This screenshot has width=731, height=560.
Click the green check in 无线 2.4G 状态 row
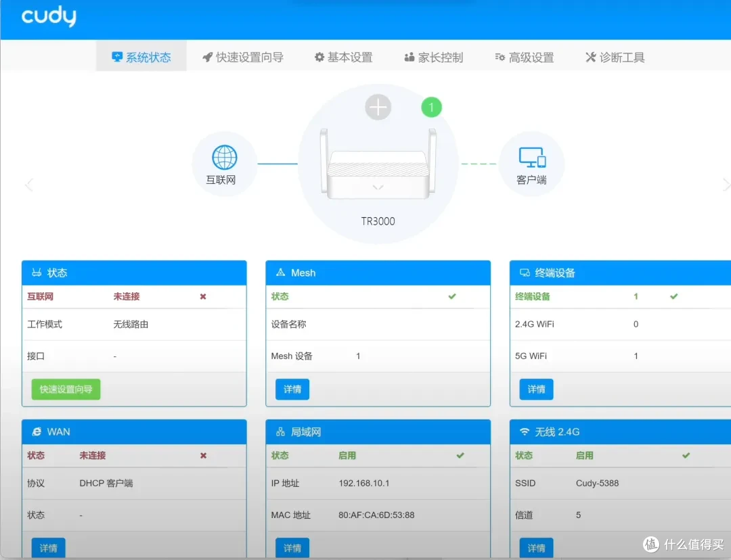pos(686,455)
